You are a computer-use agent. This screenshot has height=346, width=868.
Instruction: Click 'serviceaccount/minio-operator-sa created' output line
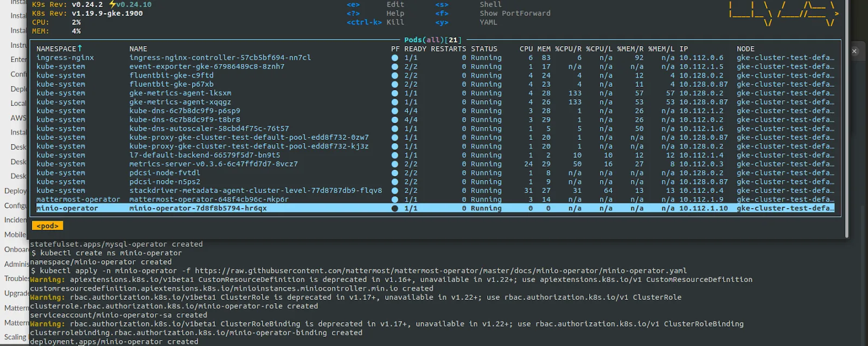(x=118, y=315)
